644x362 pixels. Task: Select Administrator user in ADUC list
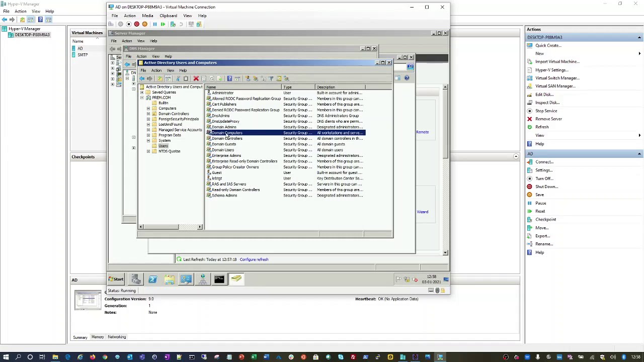(x=222, y=93)
